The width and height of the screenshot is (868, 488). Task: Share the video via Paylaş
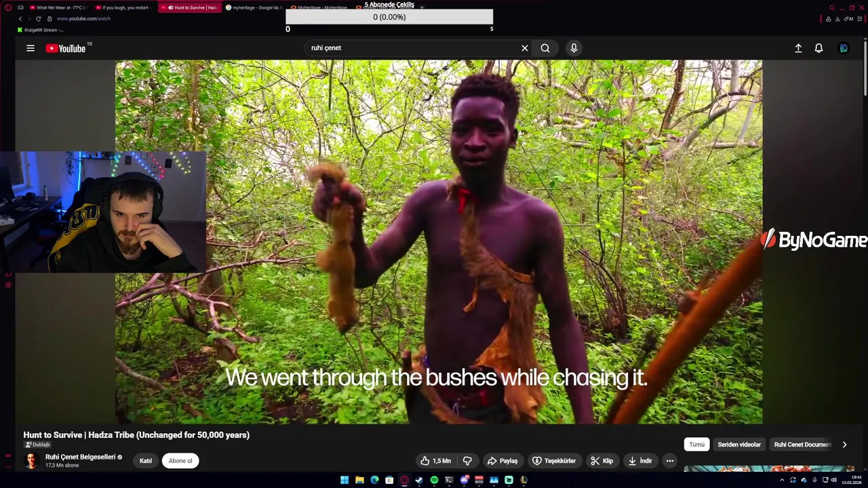click(x=502, y=461)
